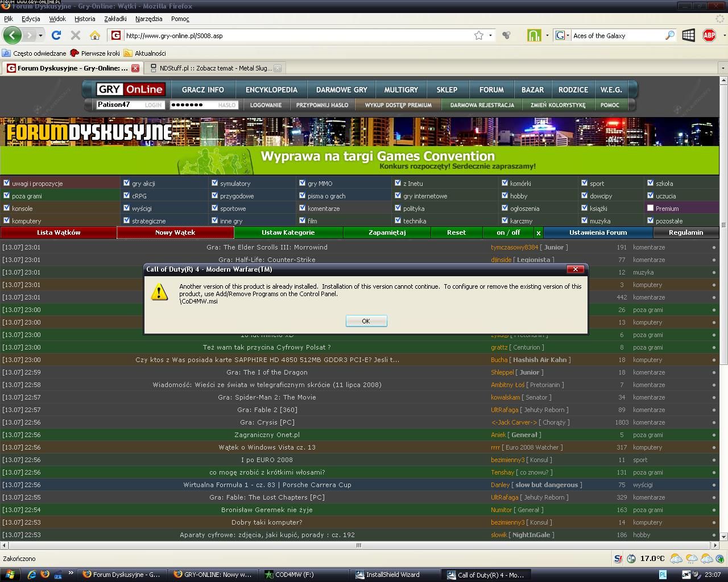This screenshot has height=582, width=728.
Task: Expand the list all tabs dropdown
Action: (723, 68)
